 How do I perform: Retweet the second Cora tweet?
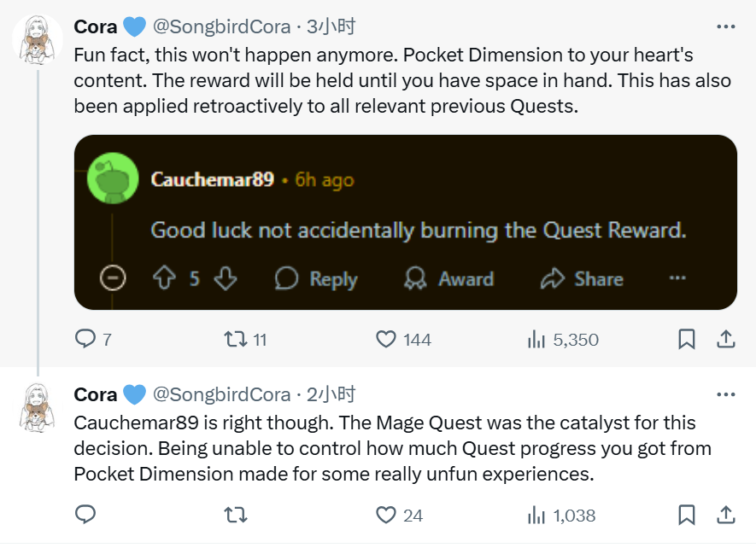234,515
